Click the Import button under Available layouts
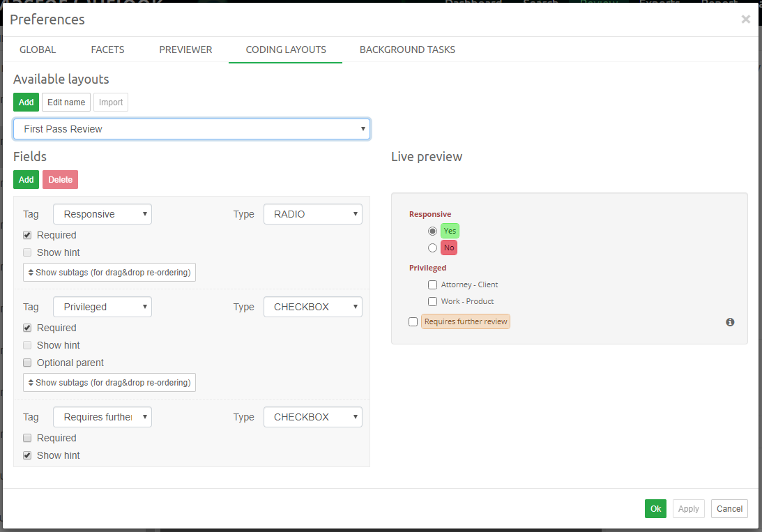 (110, 102)
